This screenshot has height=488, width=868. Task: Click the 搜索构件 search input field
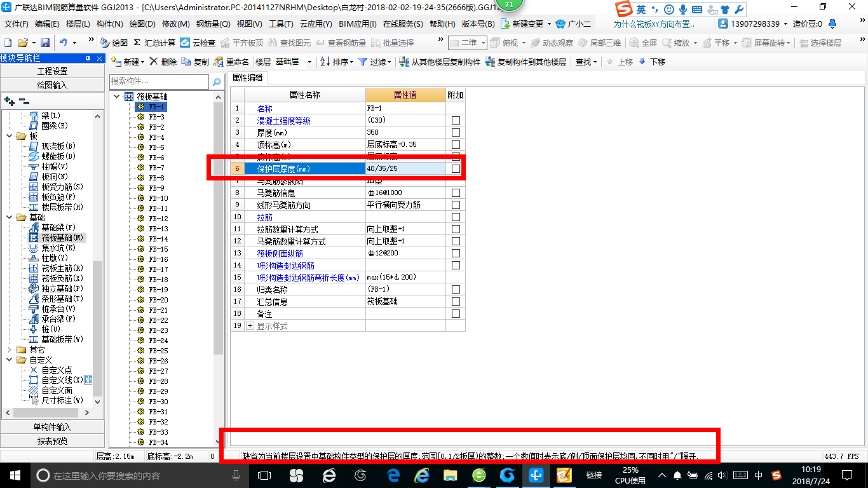159,81
